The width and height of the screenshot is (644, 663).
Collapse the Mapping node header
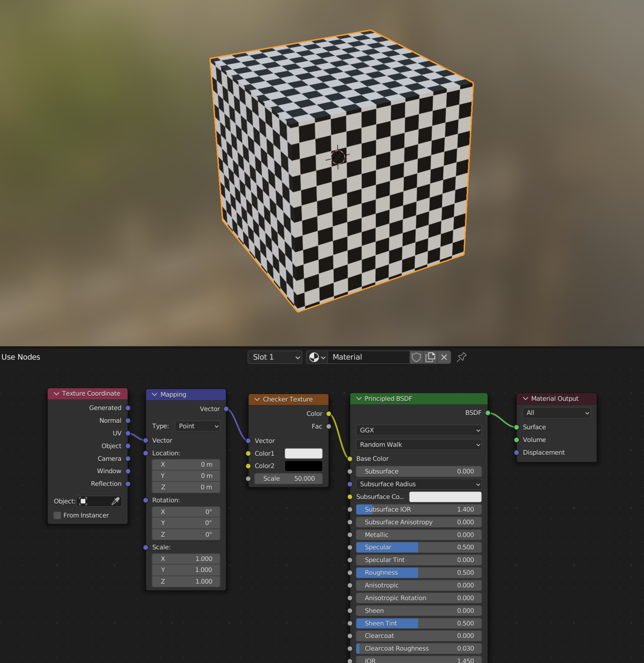pyautogui.click(x=154, y=394)
